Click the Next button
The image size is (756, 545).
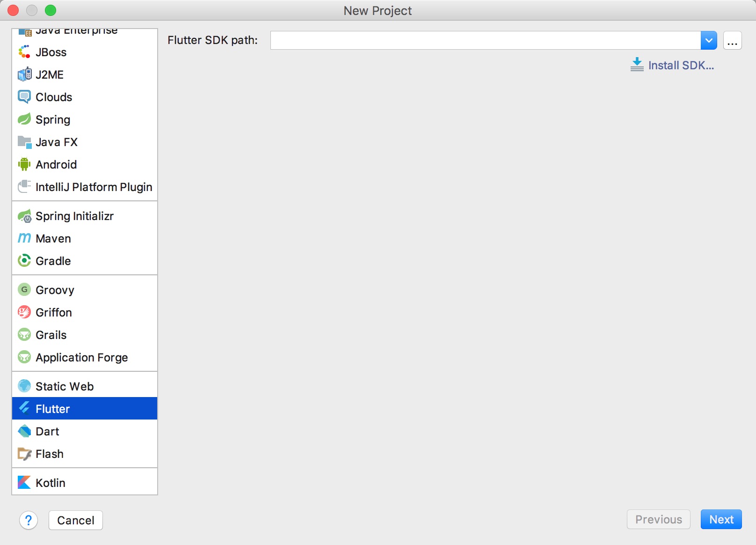721,519
